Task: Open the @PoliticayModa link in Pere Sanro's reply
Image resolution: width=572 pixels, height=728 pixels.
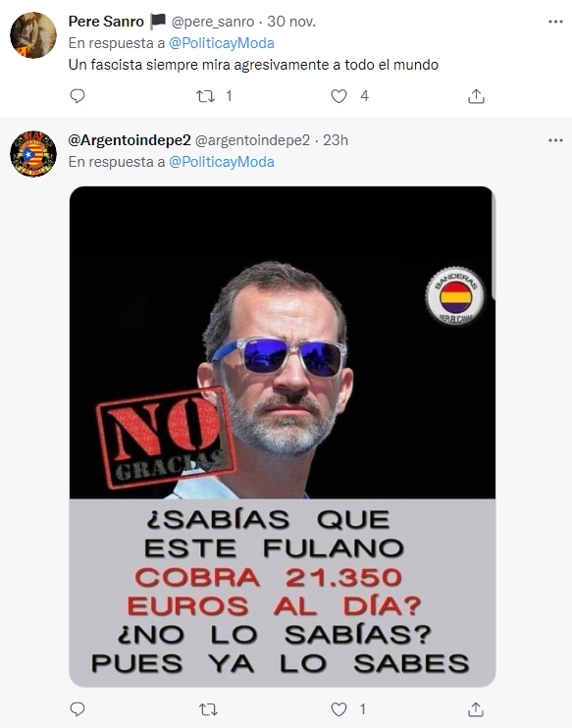Action: tap(222, 43)
